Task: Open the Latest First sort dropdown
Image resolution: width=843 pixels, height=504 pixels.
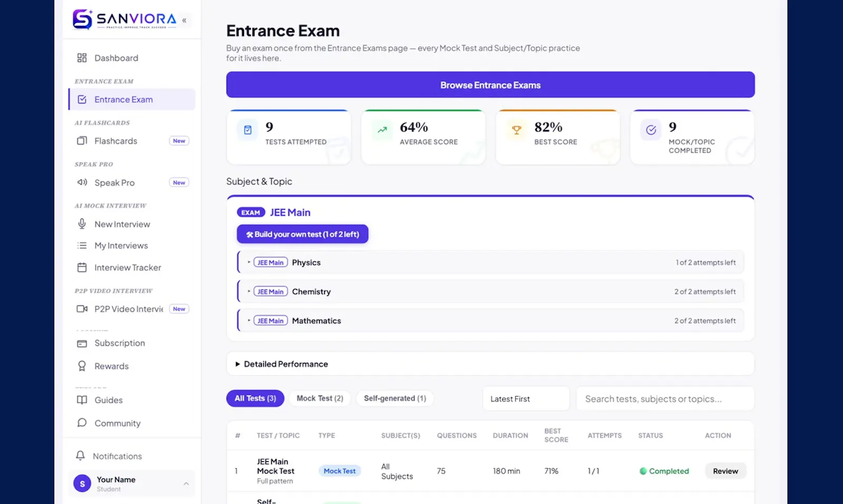Action: 526,399
